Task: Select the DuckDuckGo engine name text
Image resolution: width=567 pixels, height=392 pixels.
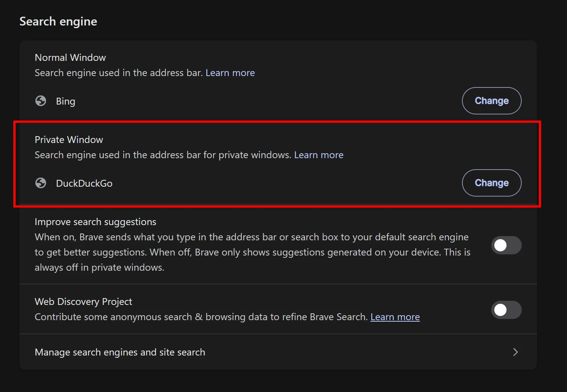Action: point(84,183)
